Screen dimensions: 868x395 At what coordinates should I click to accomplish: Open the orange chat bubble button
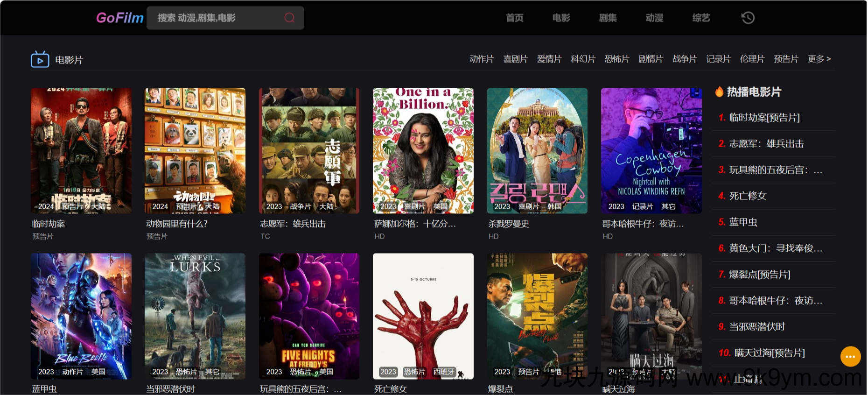pyautogui.click(x=850, y=356)
